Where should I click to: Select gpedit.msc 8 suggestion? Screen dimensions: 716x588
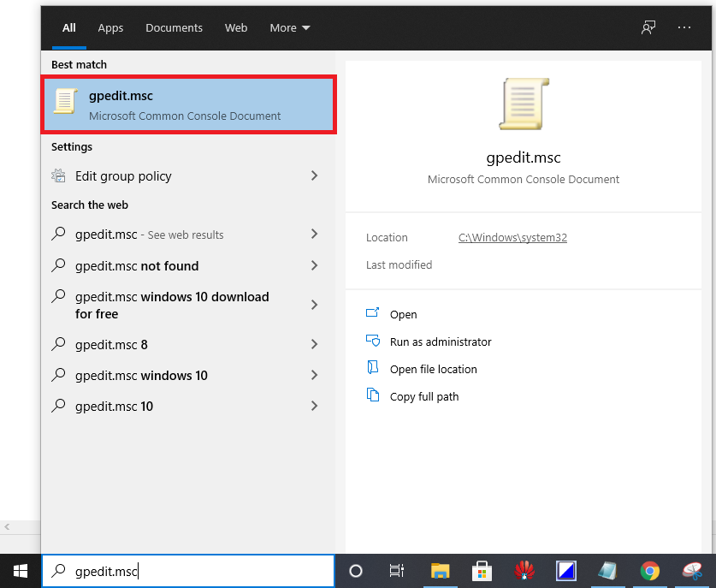click(188, 344)
